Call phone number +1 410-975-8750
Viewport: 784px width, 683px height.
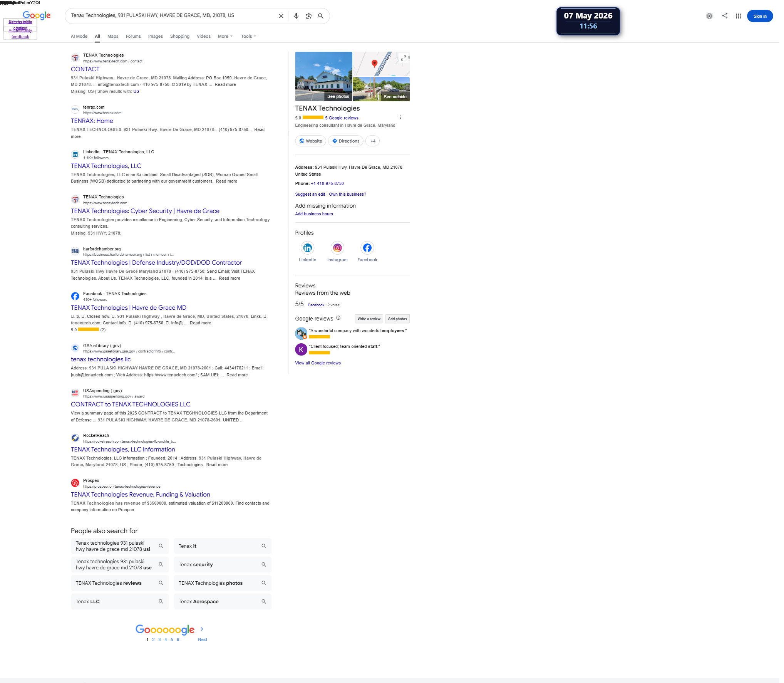point(327,184)
